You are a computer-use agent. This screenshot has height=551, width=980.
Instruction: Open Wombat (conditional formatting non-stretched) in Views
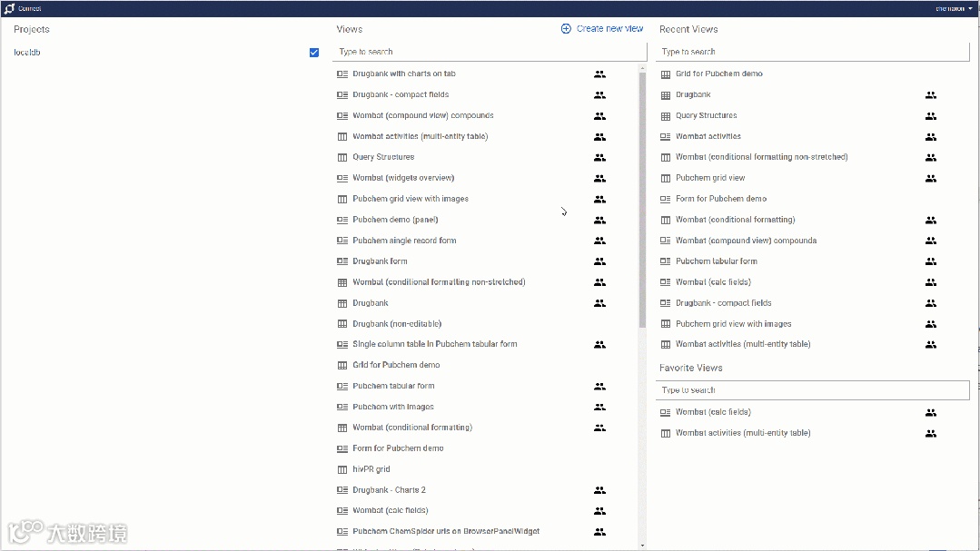[439, 282]
